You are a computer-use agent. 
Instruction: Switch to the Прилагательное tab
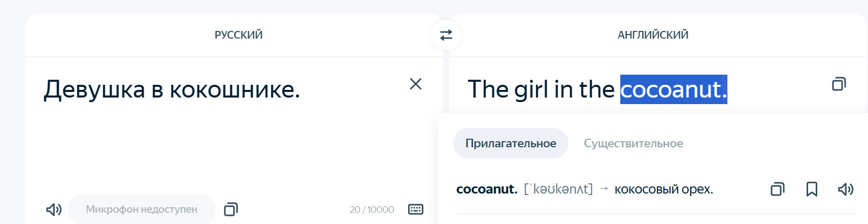[x=511, y=143]
